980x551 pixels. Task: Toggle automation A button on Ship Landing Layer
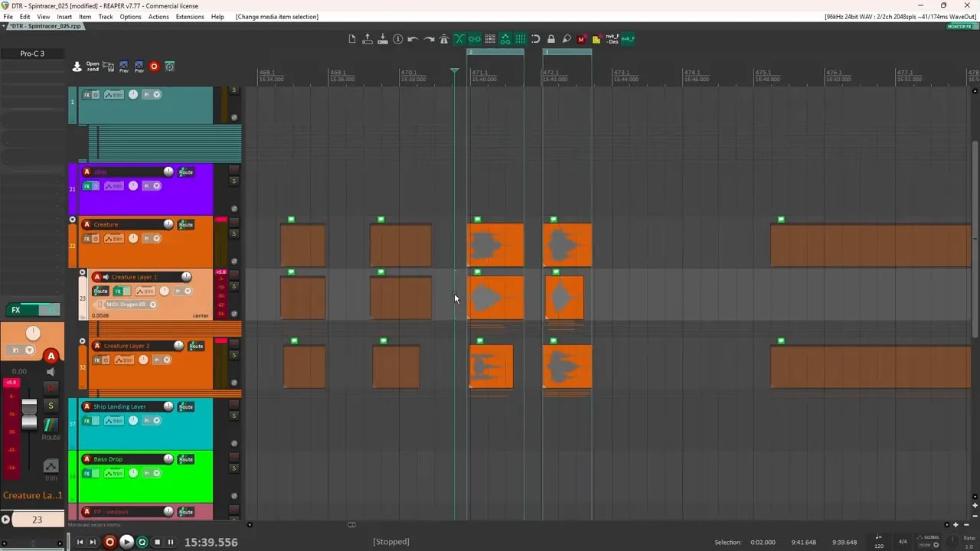87,406
